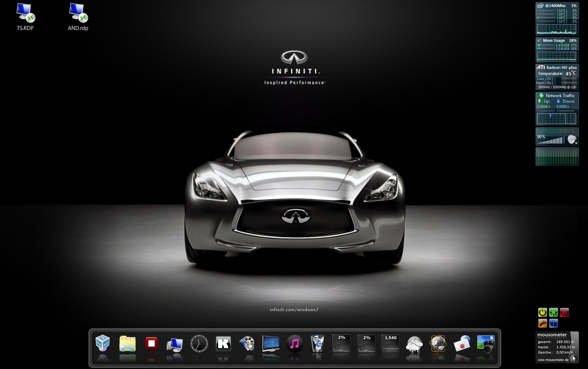The height and width of the screenshot is (369, 588).
Task: Click the network 'Up:' speed label
Action: pos(547,101)
